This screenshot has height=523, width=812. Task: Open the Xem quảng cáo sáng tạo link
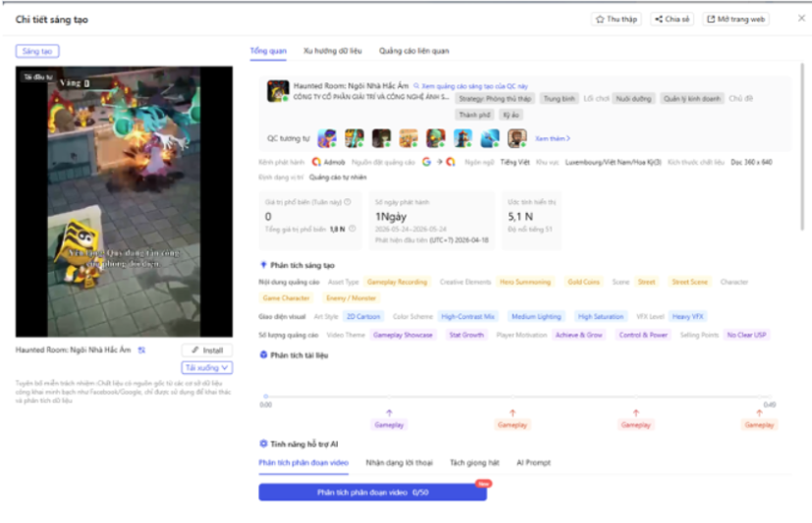tap(474, 86)
